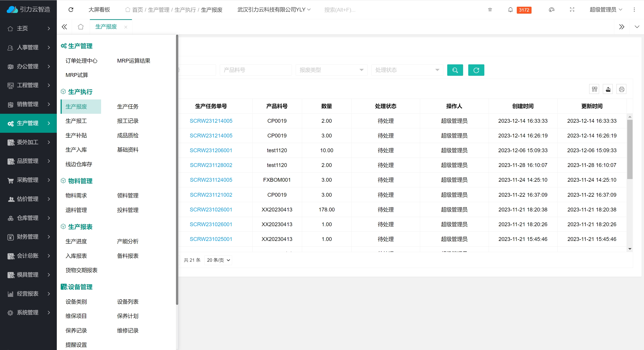Image resolution: width=644 pixels, height=350 pixels.
Task: Open the 20 条/页 page size selector
Action: point(218,260)
